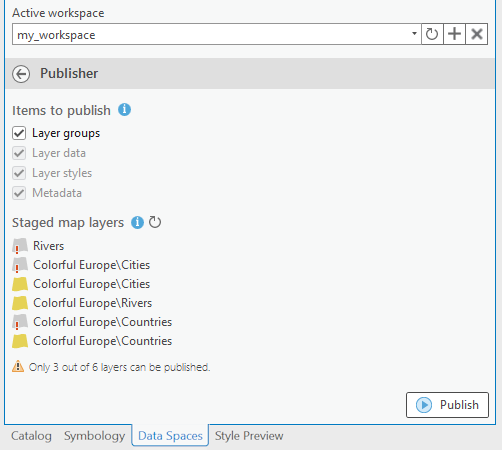Refresh the staged map layers list
Screen dimensions: 502x450
point(155,222)
